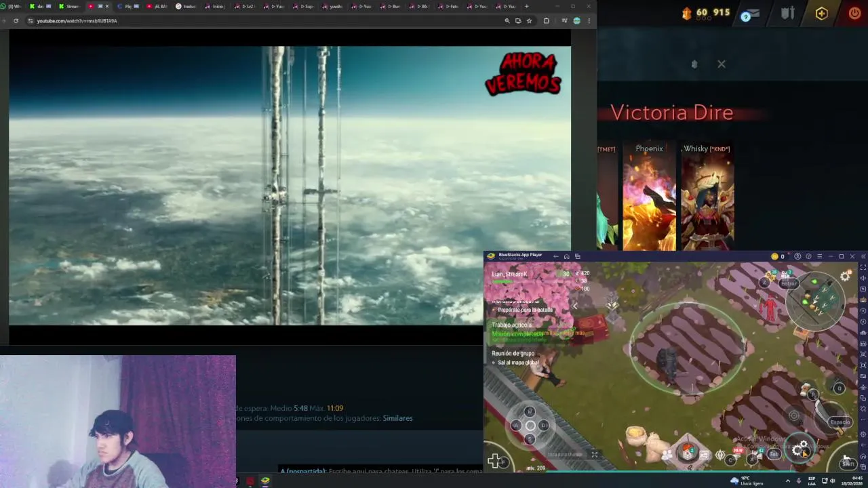Screen dimensions: 868x488
Task: Open the in-game settings gear near the minimap
Action: click(x=845, y=276)
